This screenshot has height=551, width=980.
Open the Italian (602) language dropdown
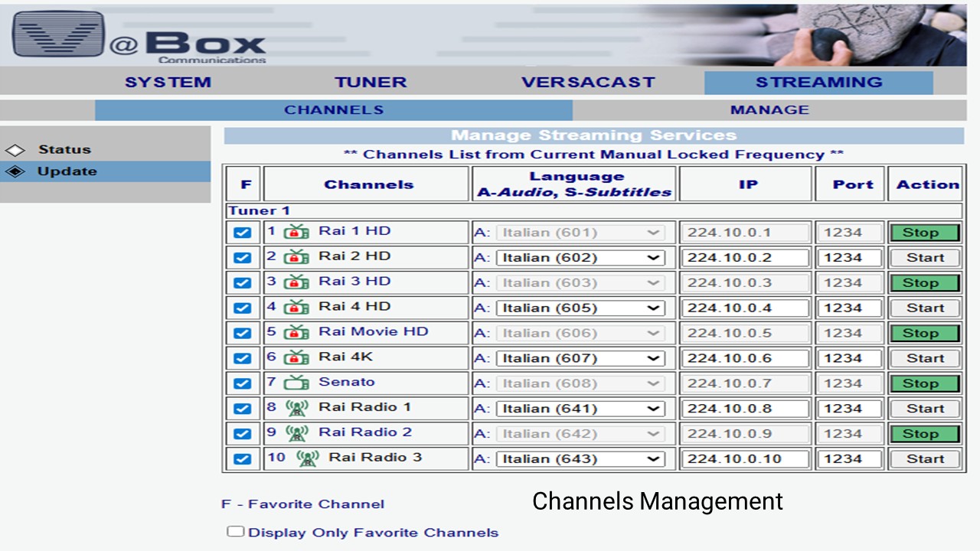580,258
